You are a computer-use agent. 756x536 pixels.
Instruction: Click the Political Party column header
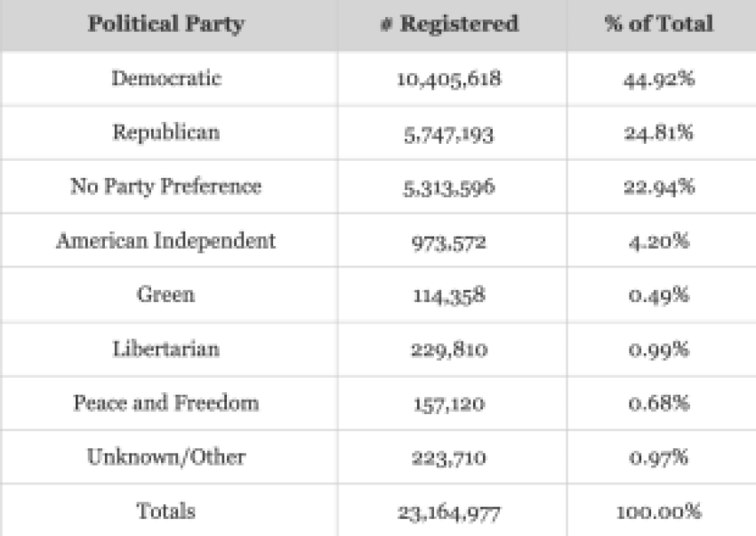click(165, 24)
